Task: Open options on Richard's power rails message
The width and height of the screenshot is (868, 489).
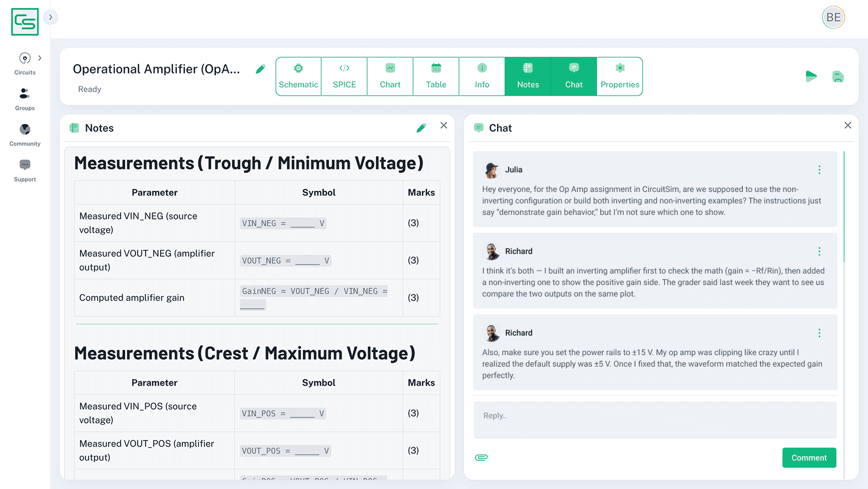Action: tap(819, 333)
